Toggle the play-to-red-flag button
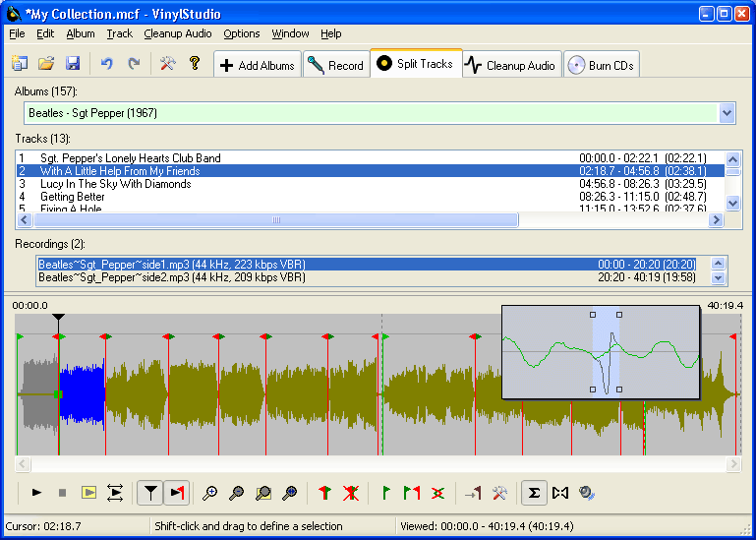Viewport: 756px width, 540px height. tap(176, 493)
